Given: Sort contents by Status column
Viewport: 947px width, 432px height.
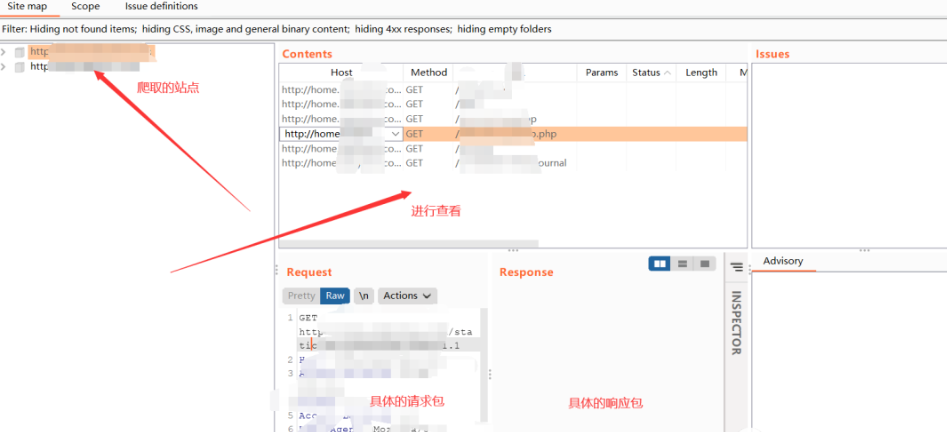Looking at the screenshot, I should 650,73.
